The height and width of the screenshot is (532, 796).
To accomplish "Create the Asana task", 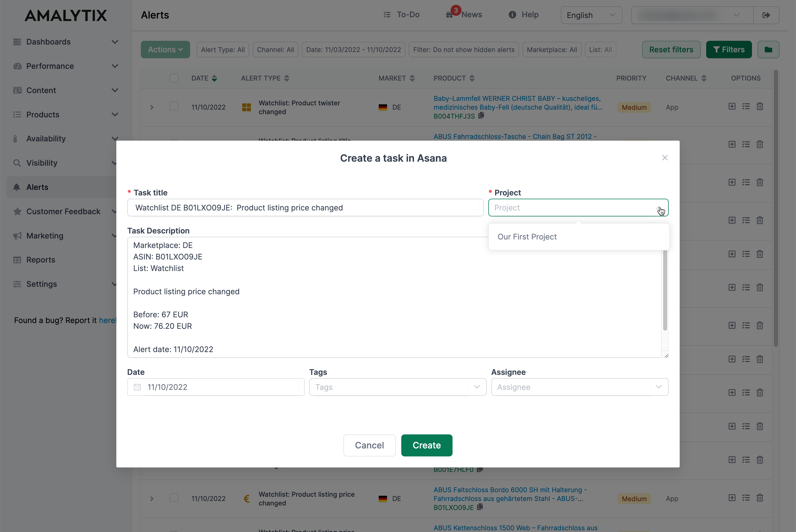I will 426,445.
